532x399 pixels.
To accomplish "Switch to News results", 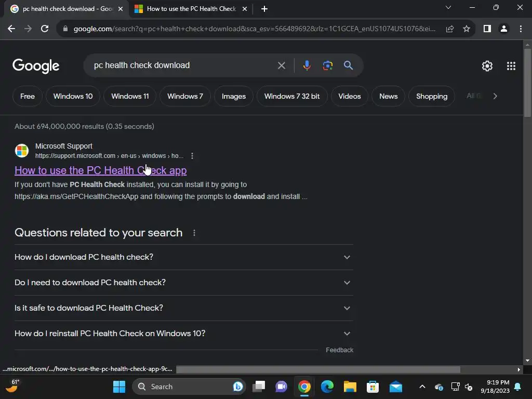I will pos(388,96).
